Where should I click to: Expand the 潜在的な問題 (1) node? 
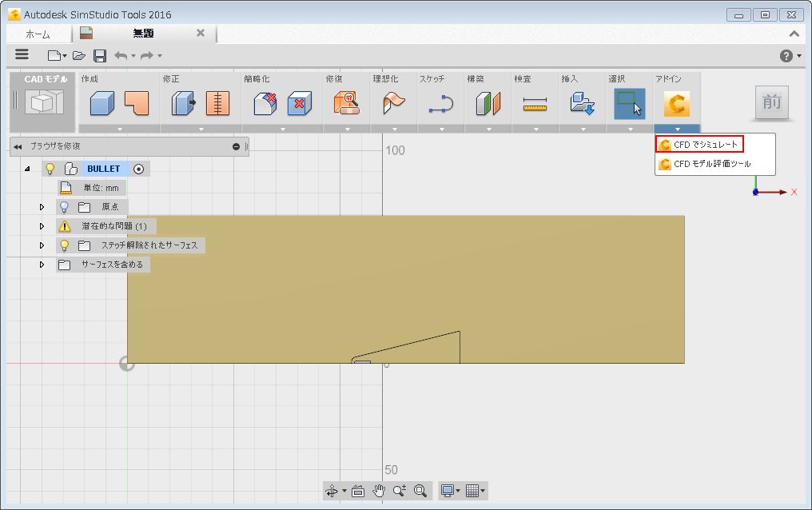point(42,226)
